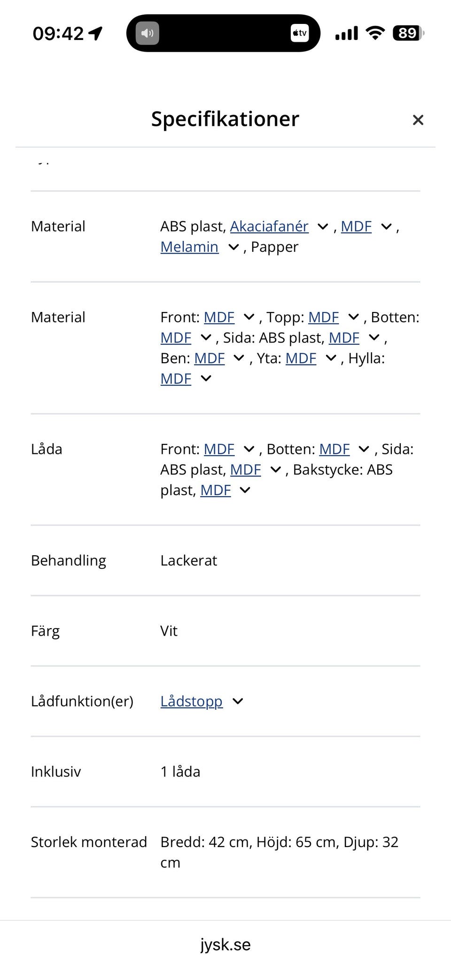Tap the cellular signal bars icon

coord(347,33)
